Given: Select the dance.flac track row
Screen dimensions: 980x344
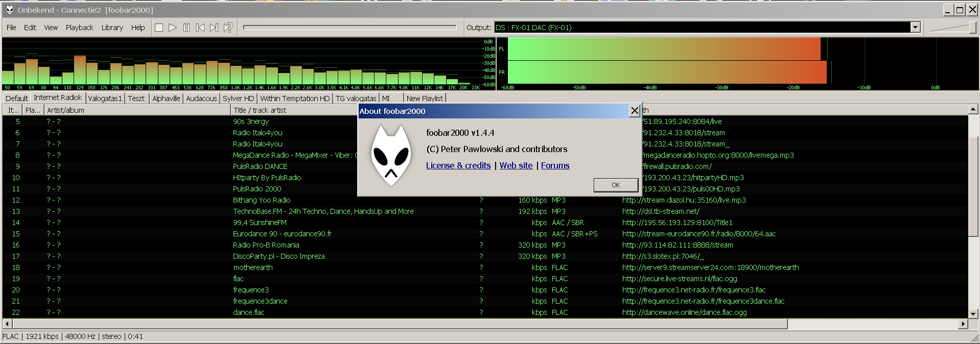Looking at the screenshot, I should [x=485, y=312].
